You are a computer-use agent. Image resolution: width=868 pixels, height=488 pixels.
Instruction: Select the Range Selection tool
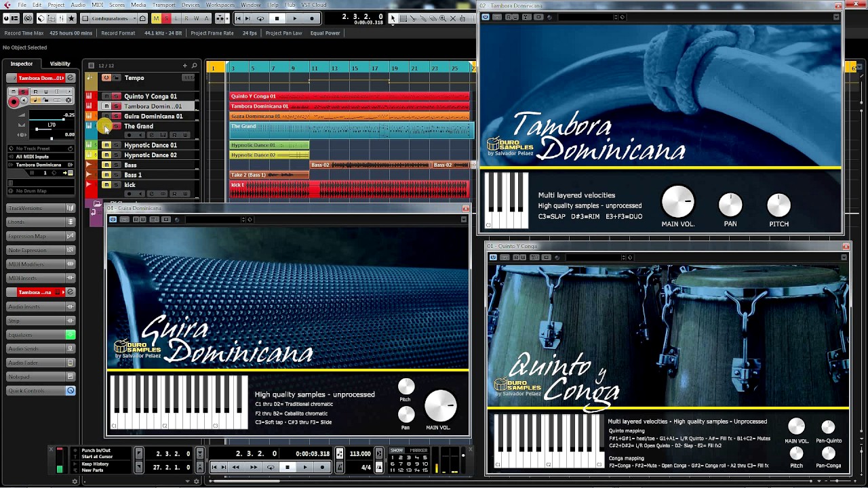[403, 18]
